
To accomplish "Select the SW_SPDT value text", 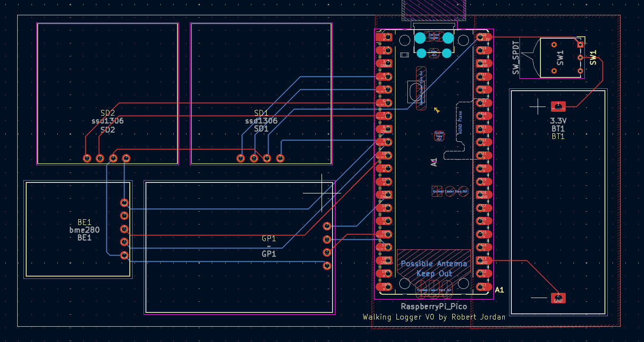I will point(516,57).
